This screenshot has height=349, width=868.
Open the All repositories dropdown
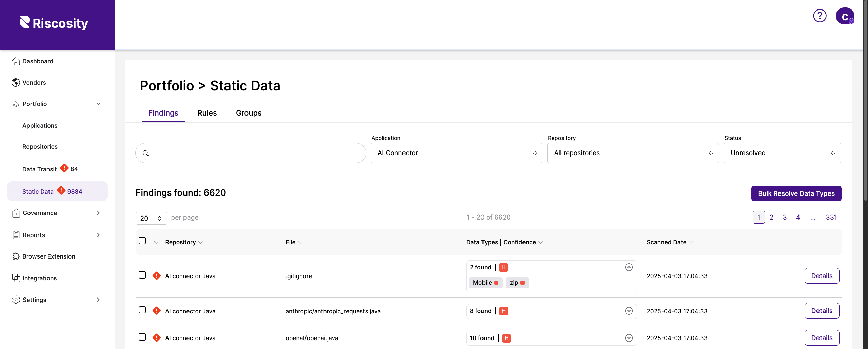[633, 153]
